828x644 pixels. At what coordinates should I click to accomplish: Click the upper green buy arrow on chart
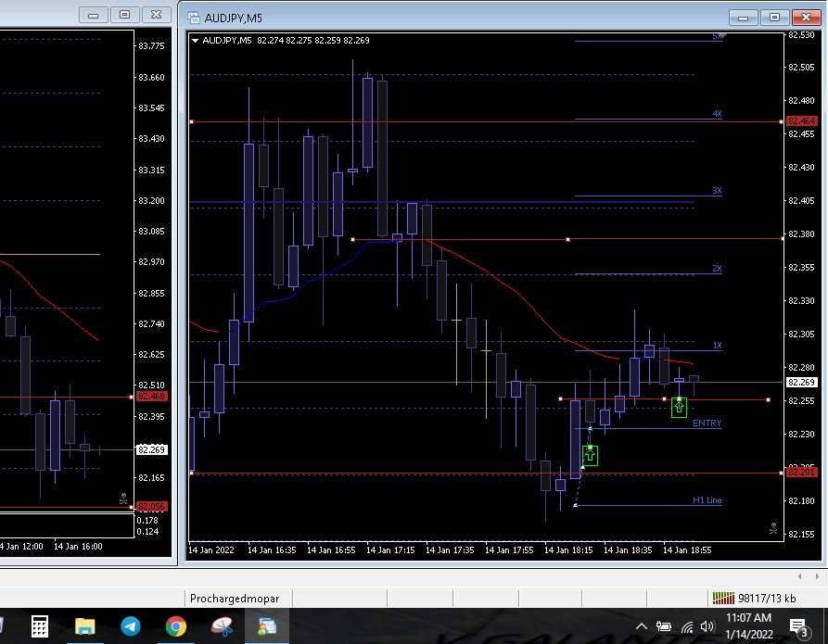click(679, 407)
